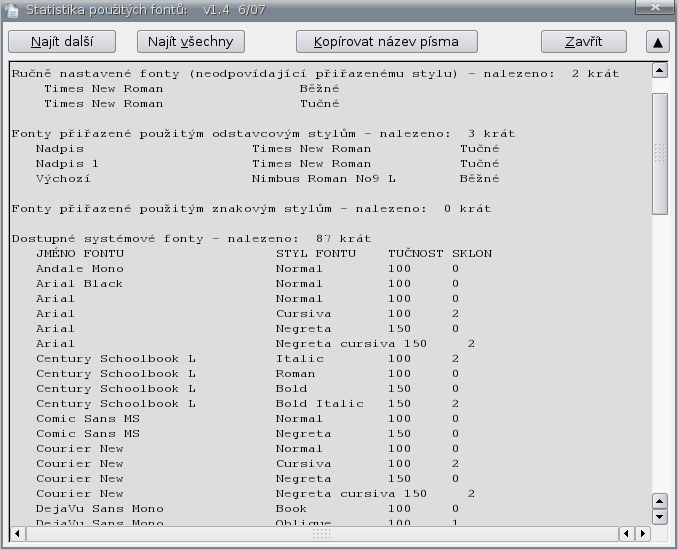678x550 pixels.
Task: Click the vertical scrollbar thumb
Action: [660, 153]
